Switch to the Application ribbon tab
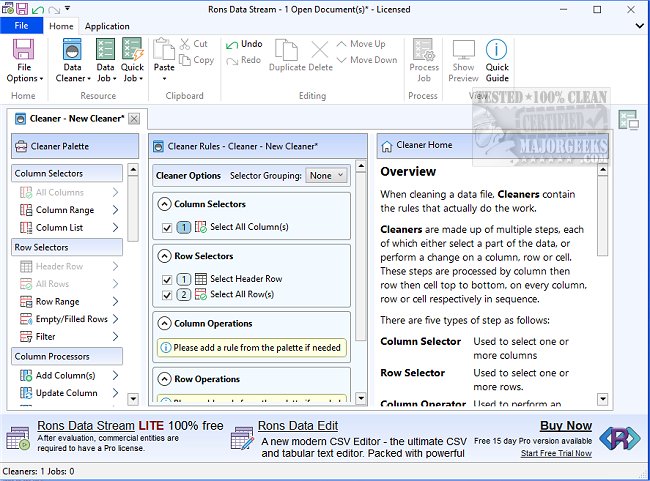This screenshot has height=481, width=650. click(x=107, y=26)
